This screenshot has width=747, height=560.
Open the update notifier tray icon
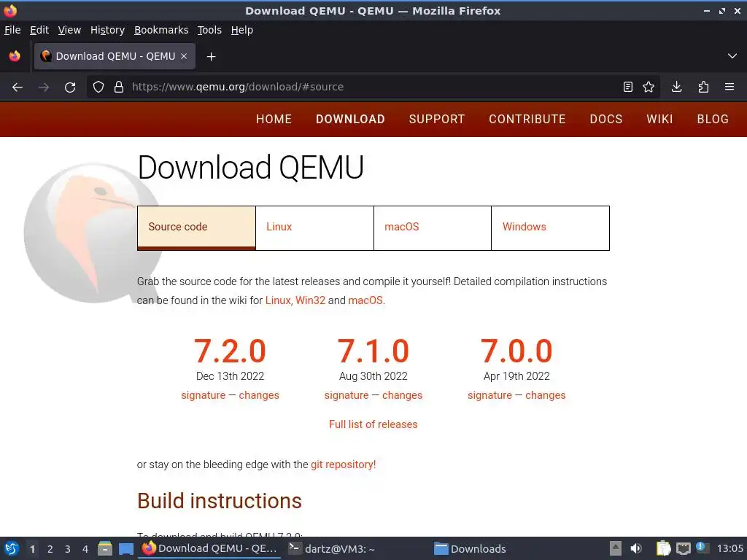[x=702, y=548]
